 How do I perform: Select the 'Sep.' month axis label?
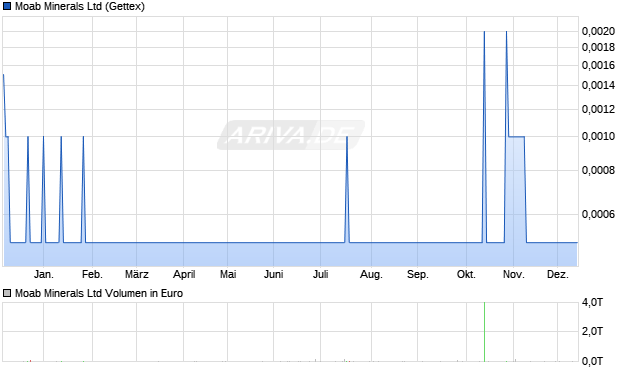pyautogui.click(x=418, y=274)
